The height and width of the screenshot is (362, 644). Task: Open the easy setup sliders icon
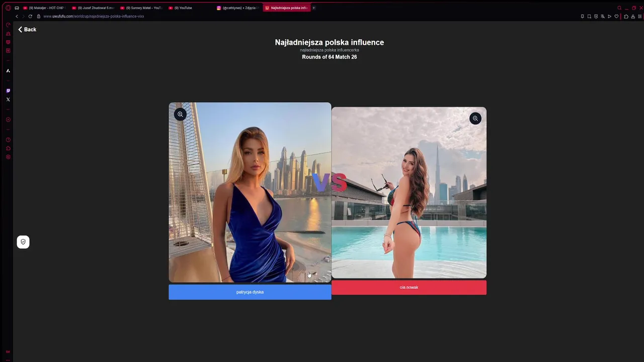(x=640, y=17)
